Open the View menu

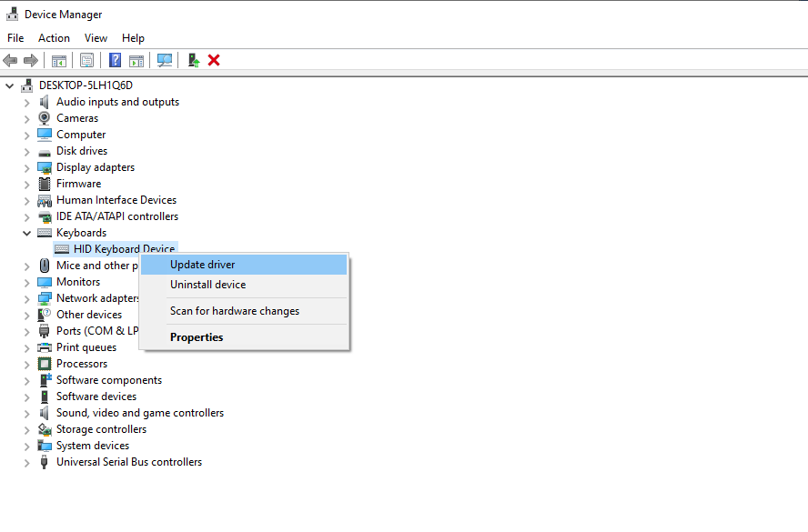point(96,38)
